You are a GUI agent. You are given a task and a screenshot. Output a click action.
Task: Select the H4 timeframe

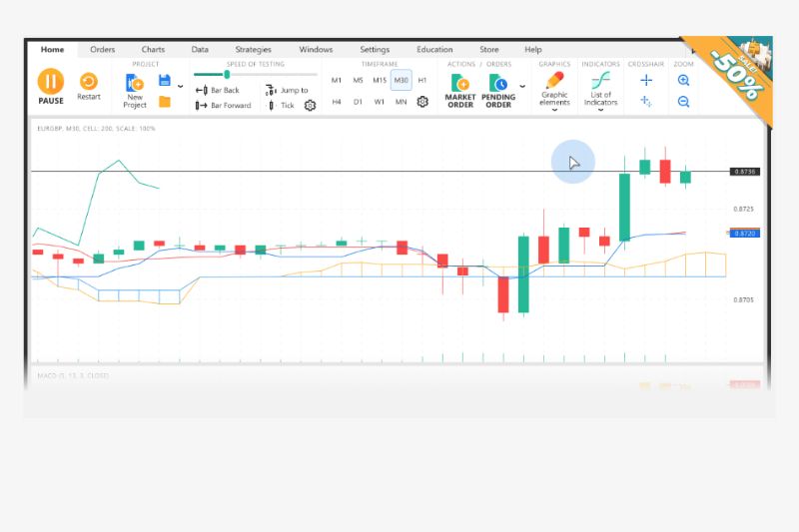(337, 102)
